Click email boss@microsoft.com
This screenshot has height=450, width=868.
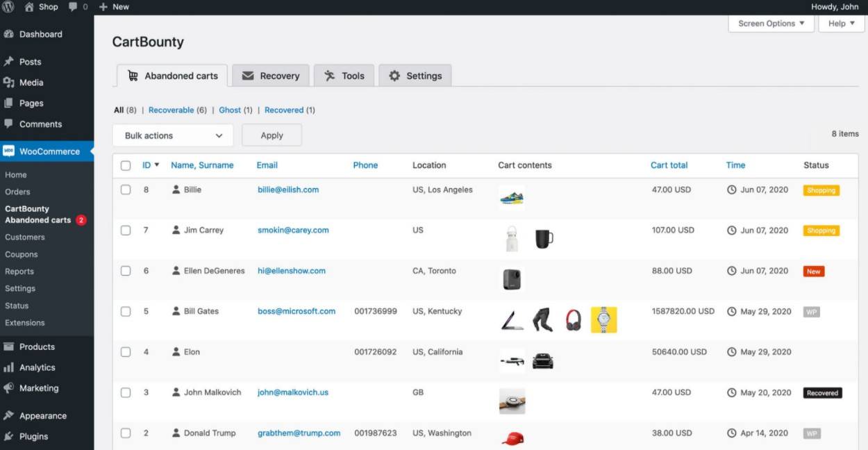coord(297,311)
